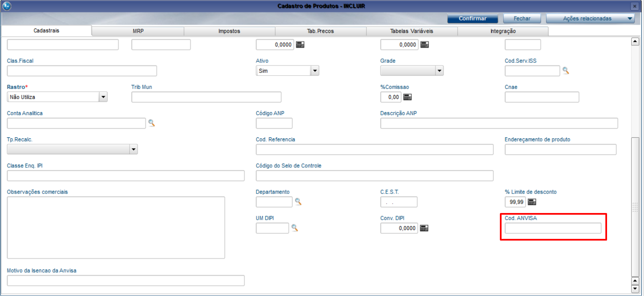
Task: Open calculator beside Conv. DIPI field
Action: coord(424,228)
